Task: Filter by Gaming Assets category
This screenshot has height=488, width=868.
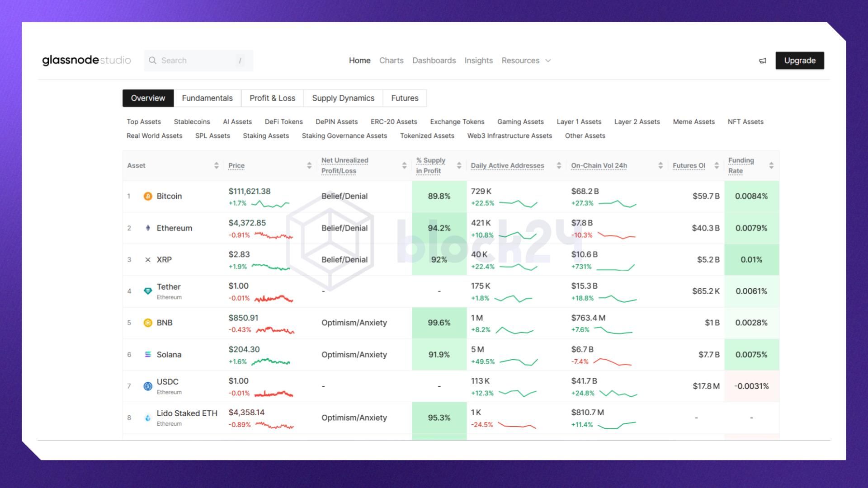Action: (520, 122)
